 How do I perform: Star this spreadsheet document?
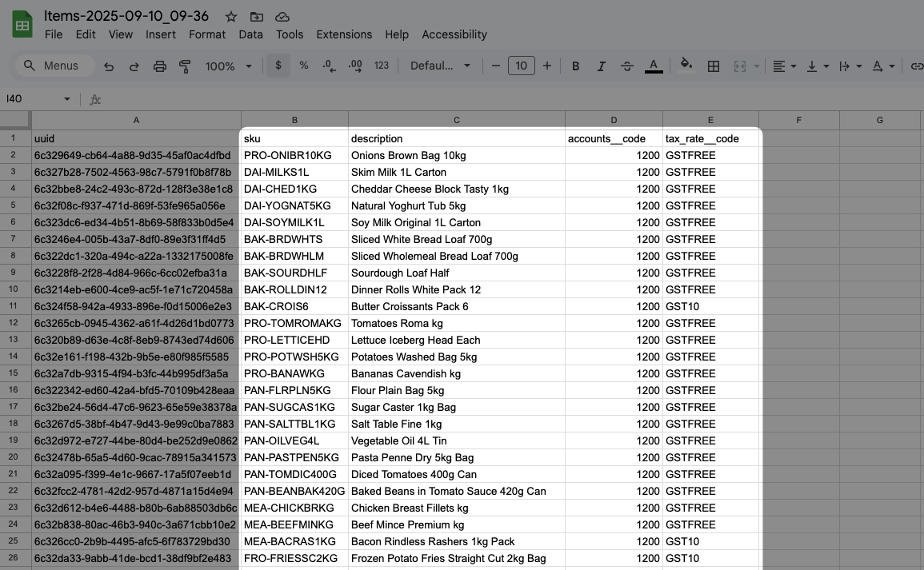231,17
